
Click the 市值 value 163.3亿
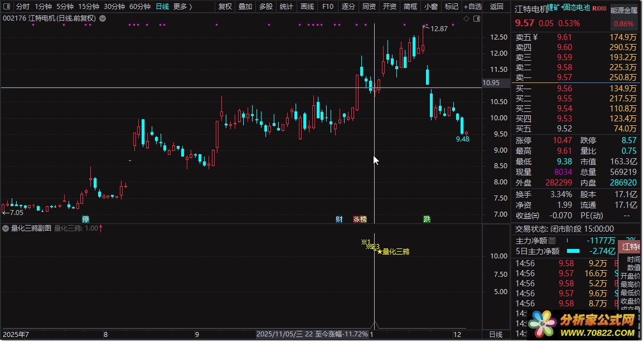pos(623,162)
